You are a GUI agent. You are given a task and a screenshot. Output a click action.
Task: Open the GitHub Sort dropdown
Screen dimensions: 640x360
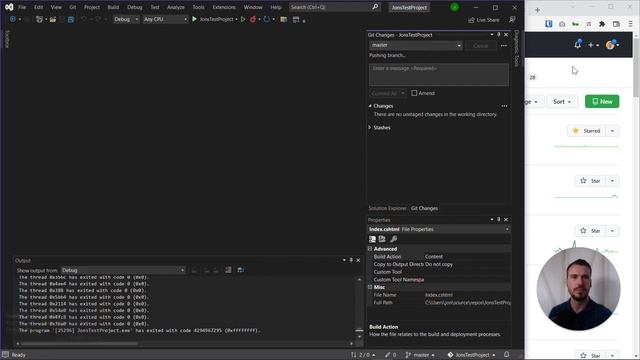click(x=562, y=102)
